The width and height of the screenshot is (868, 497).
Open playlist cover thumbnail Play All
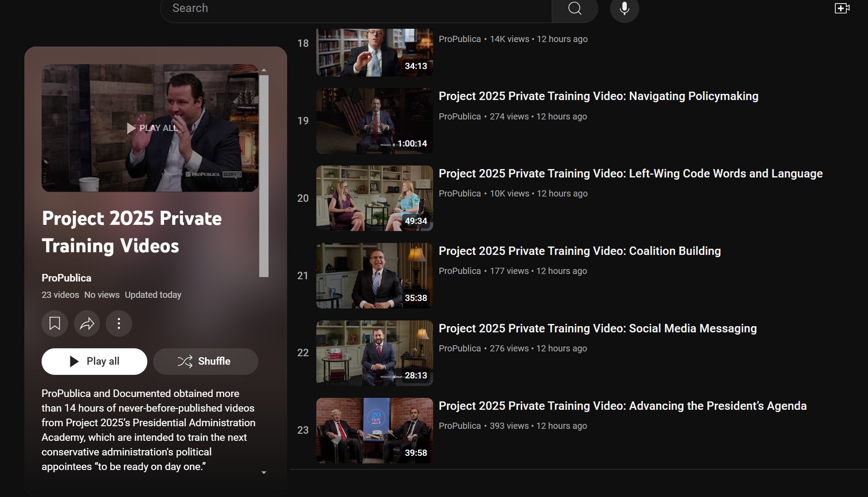150,128
